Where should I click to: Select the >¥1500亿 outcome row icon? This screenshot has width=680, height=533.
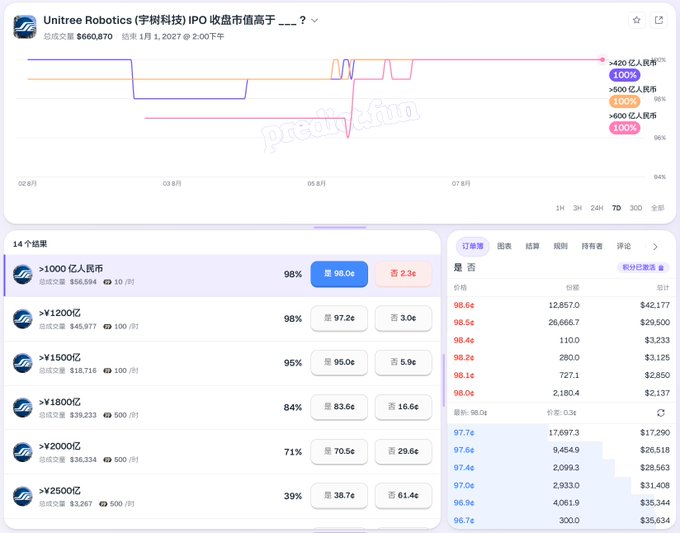pos(23,363)
